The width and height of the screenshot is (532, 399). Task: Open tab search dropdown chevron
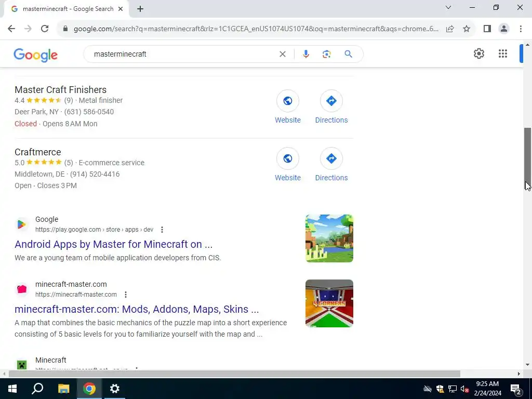point(448,7)
